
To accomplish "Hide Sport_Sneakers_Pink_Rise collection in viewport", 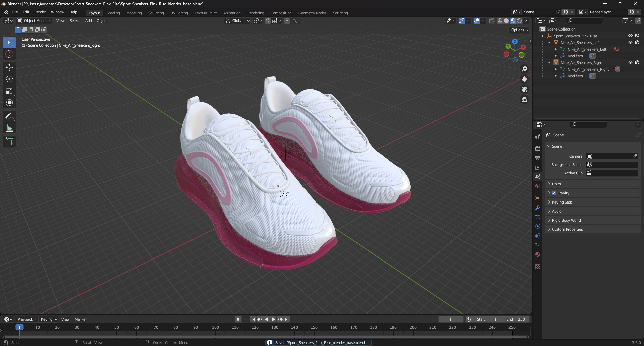I will tap(630, 36).
